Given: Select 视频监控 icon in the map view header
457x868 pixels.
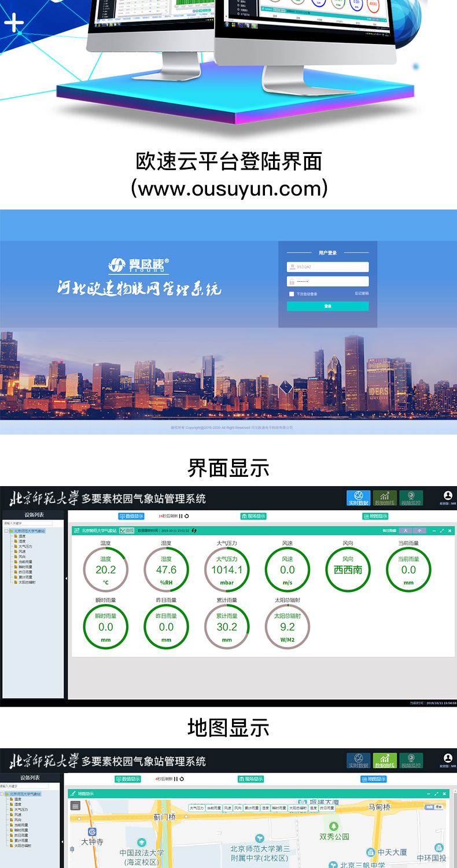Looking at the screenshot, I should pos(411,760).
